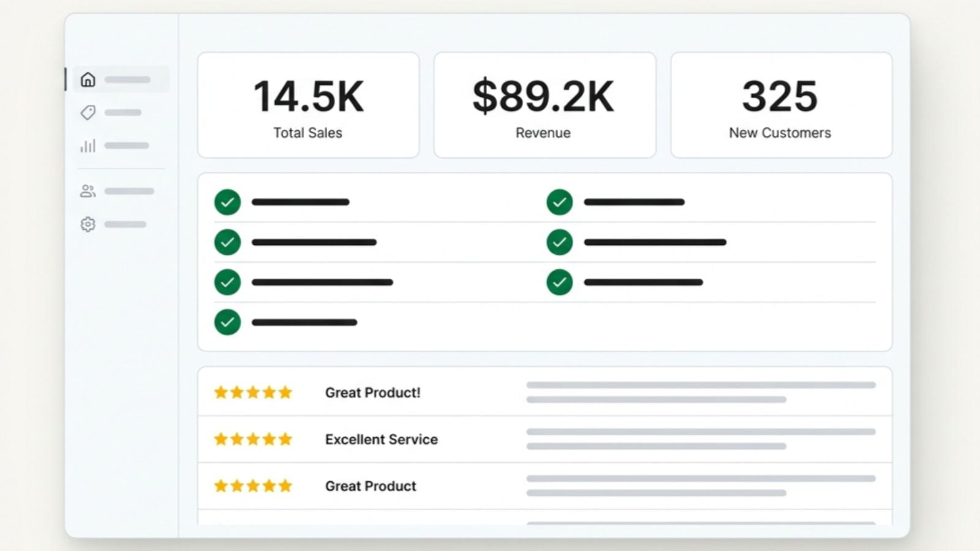The width and height of the screenshot is (980, 551).
Task: Uncheck the bottom-left green checkmark item
Action: tap(227, 322)
